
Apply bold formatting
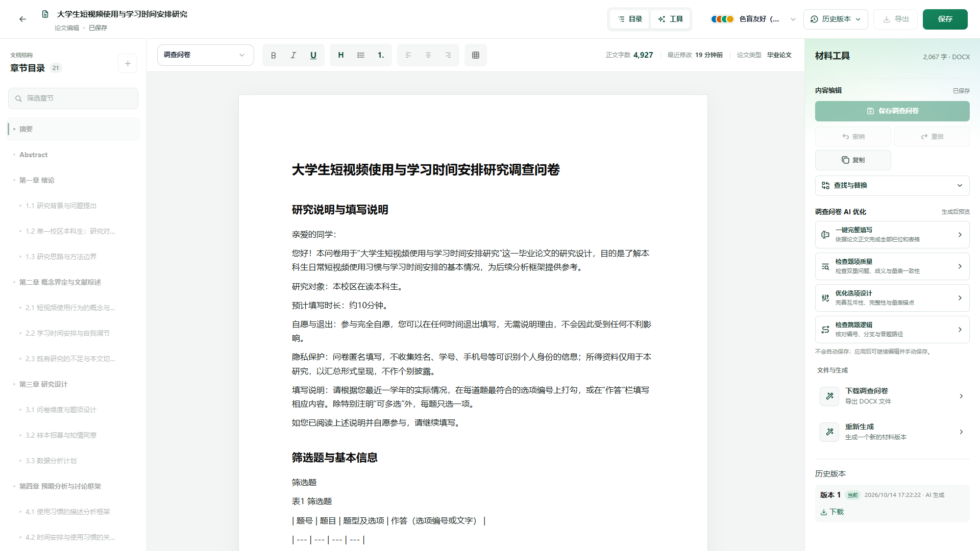point(274,55)
